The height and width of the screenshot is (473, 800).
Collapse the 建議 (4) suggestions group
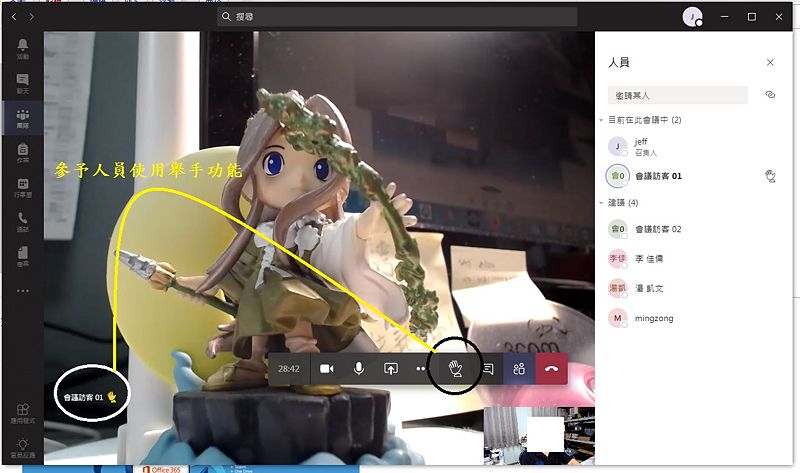pos(601,203)
